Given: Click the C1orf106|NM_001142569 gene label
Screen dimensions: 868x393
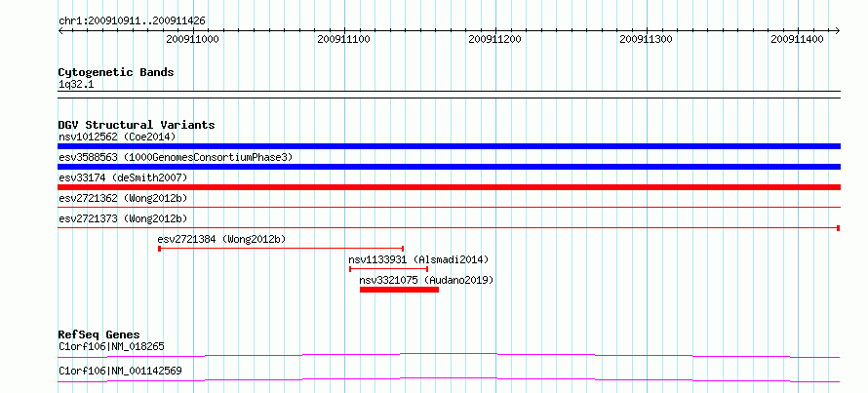Looking at the screenshot, I should click(x=120, y=371).
